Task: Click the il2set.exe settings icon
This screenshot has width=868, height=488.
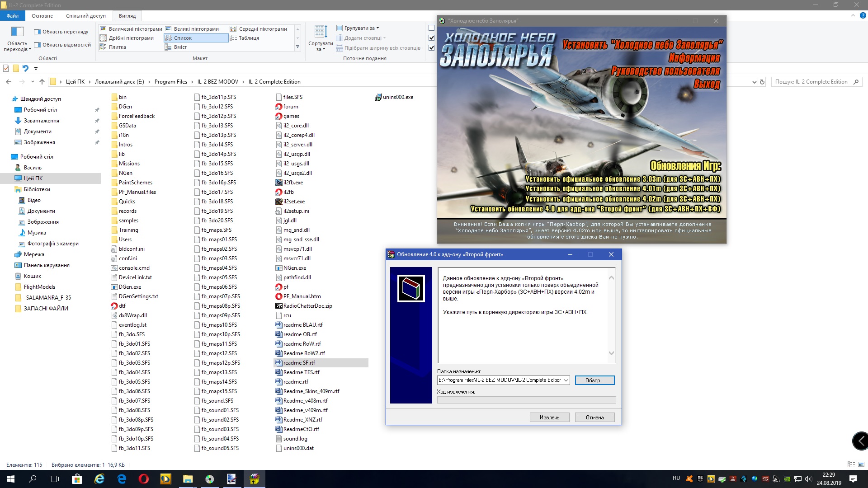Action: pos(279,202)
